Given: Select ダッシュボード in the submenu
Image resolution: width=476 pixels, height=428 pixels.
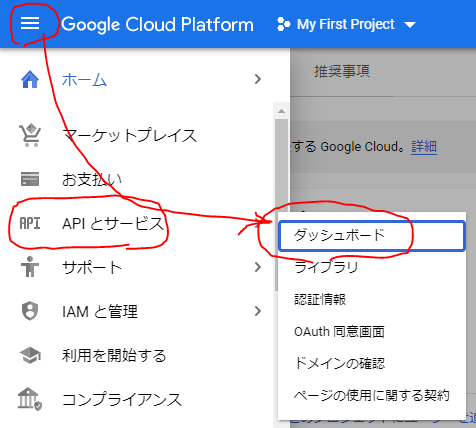Looking at the screenshot, I should pyautogui.click(x=372, y=236).
